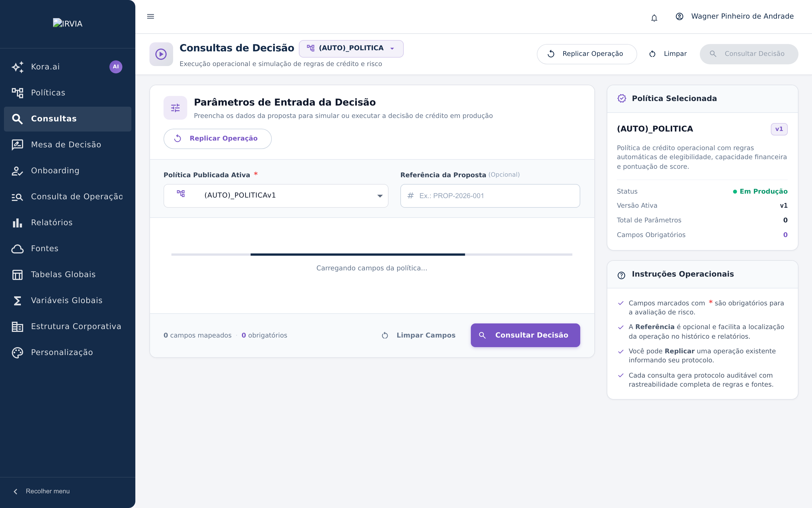Click Wagner Pinheiro de Andrade username

(x=742, y=16)
